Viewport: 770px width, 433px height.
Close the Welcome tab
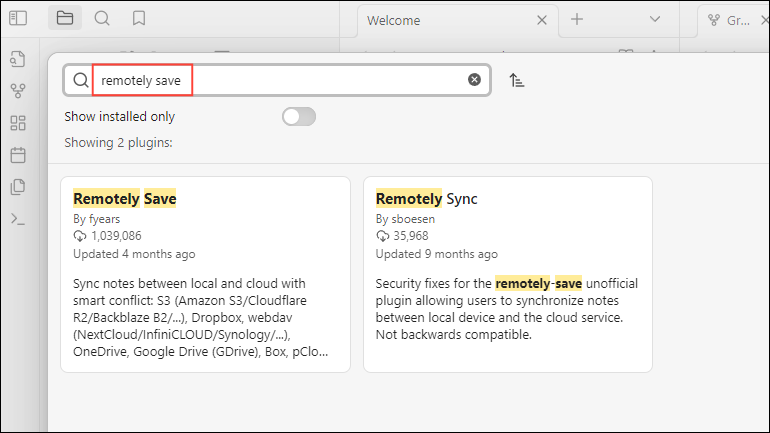pos(542,20)
